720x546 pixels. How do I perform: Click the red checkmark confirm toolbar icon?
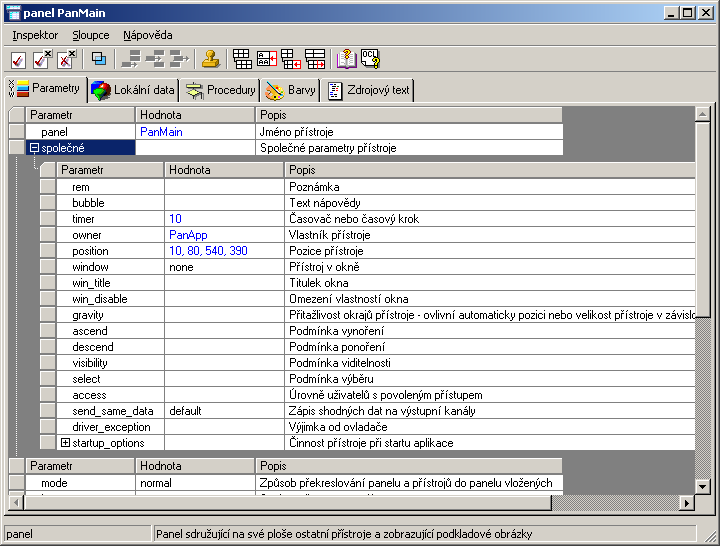(x=18, y=59)
